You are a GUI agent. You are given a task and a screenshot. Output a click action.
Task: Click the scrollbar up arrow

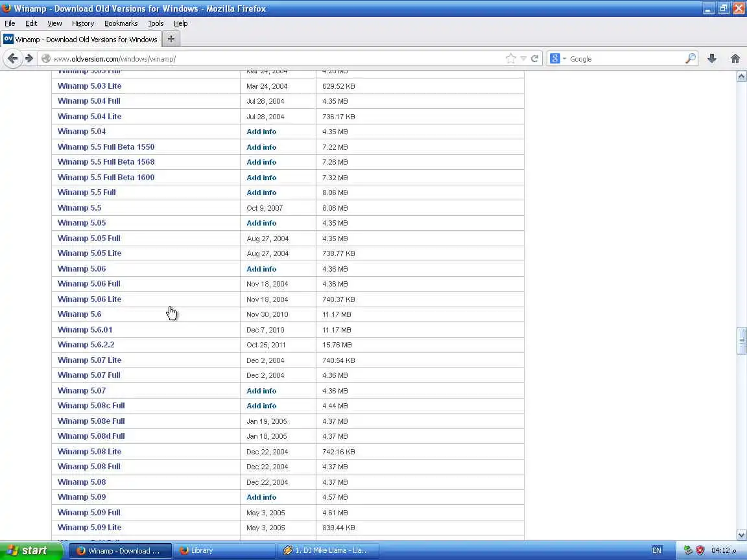pos(741,76)
